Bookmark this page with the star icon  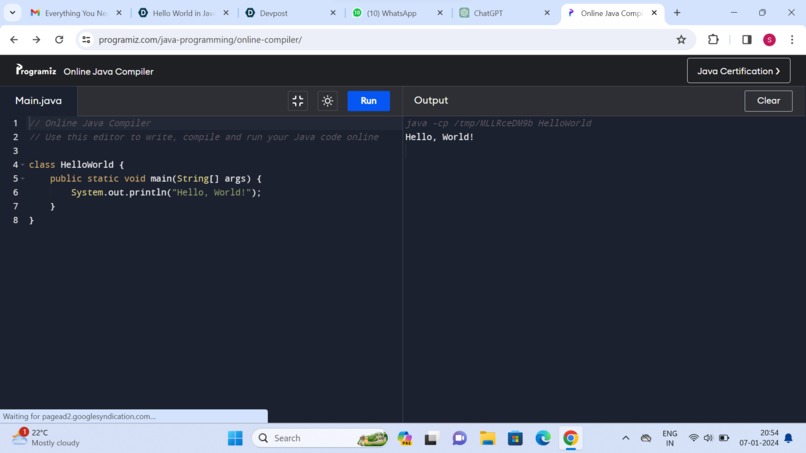(x=681, y=40)
